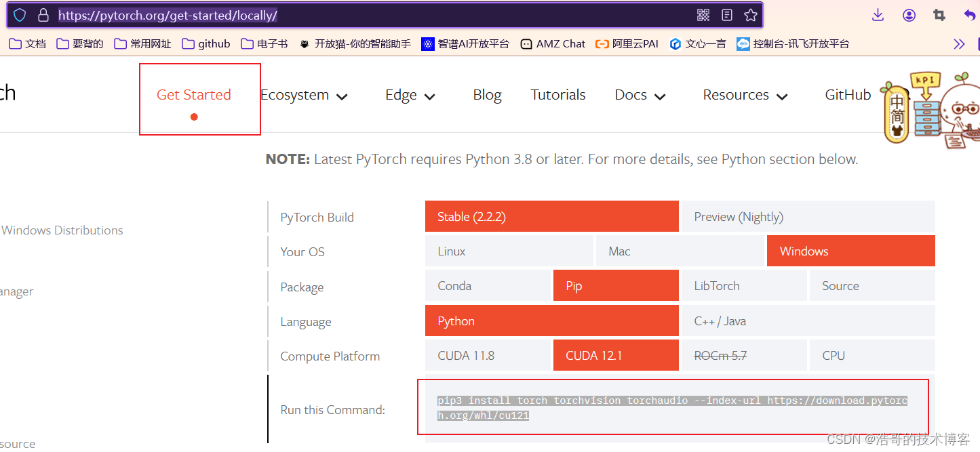Select CUDA 12.1 compute platform
The height and width of the screenshot is (452, 980).
click(616, 355)
